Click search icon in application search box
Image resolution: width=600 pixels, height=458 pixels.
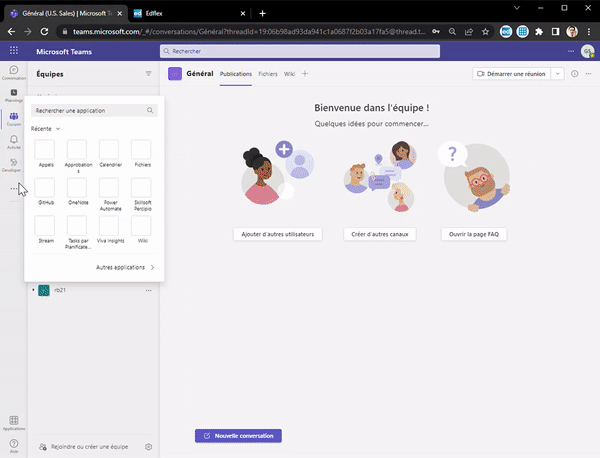tap(150, 110)
